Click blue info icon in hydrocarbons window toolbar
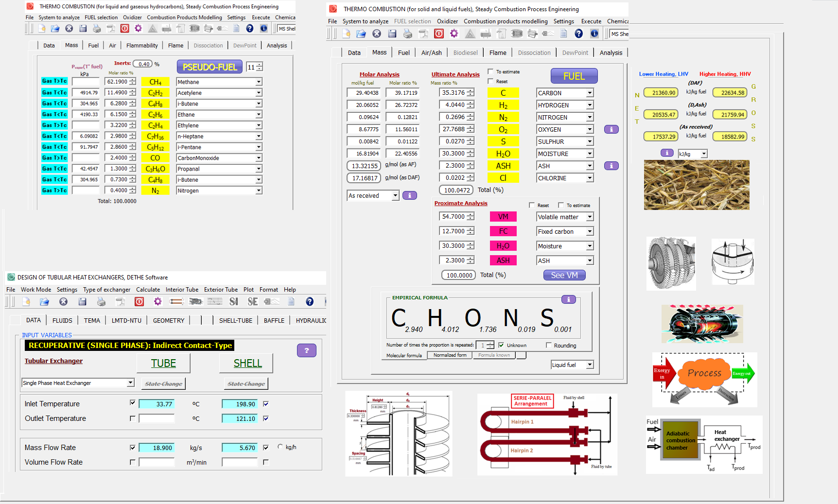The width and height of the screenshot is (838, 504). [x=263, y=29]
